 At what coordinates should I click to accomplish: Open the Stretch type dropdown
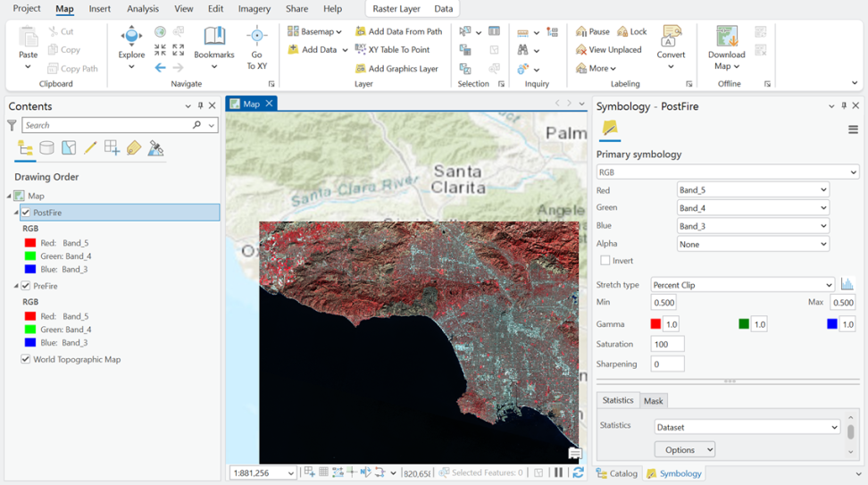742,285
